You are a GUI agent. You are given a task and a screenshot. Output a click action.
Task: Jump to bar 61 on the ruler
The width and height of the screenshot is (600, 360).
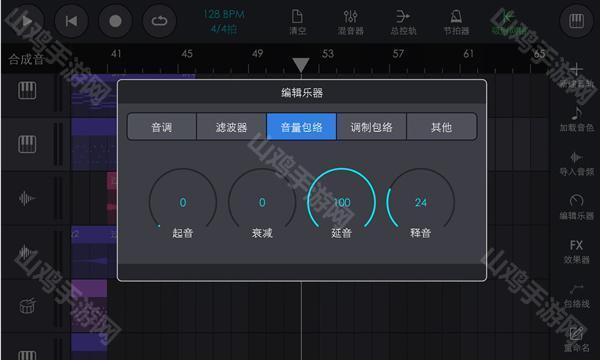(x=469, y=54)
